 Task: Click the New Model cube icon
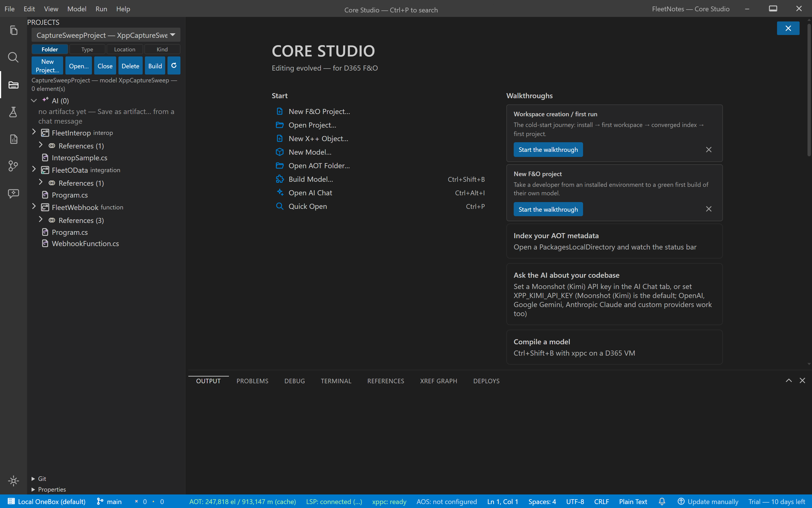pos(279,152)
